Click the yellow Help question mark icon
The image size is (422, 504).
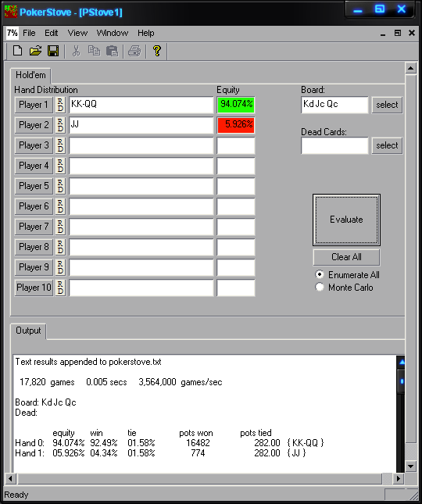click(x=157, y=51)
